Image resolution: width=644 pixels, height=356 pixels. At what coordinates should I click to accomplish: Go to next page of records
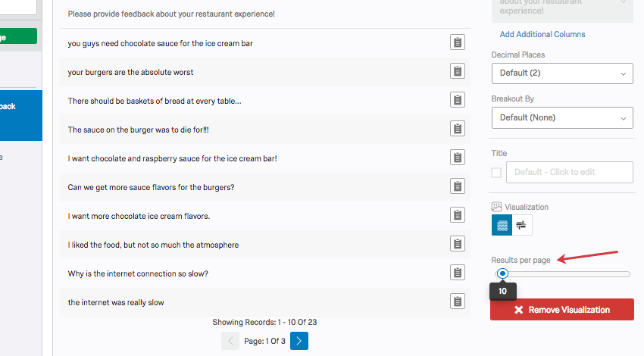click(299, 341)
